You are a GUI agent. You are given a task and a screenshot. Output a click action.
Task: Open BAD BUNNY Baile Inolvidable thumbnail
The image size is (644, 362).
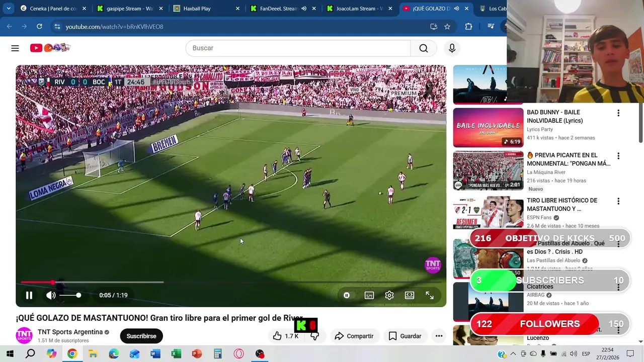(x=488, y=128)
